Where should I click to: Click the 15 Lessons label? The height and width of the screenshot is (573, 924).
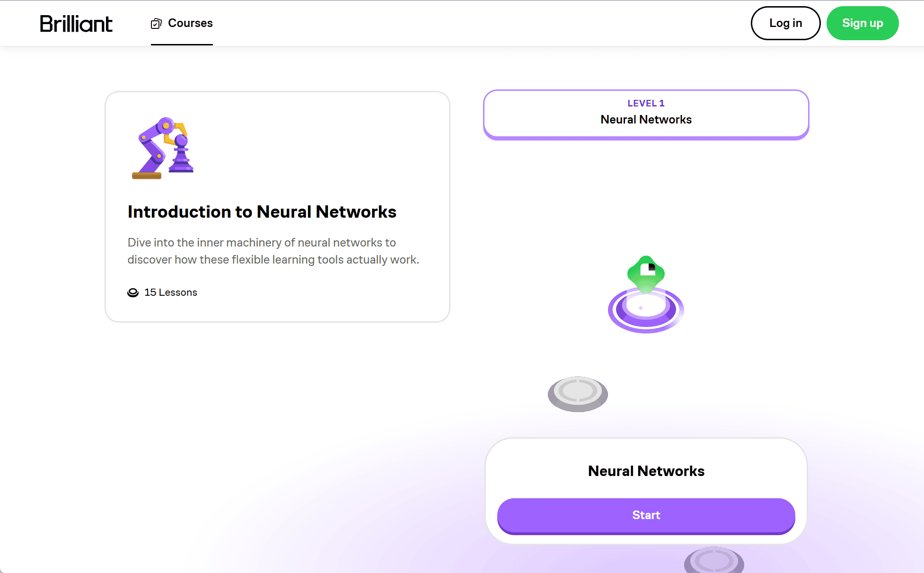coord(170,292)
